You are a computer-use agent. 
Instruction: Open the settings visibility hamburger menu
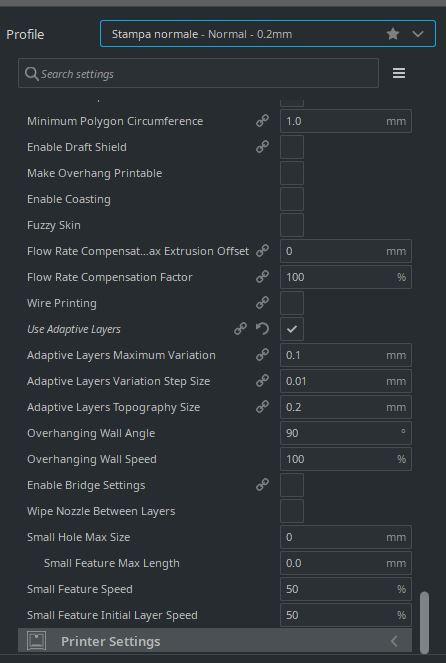pos(399,73)
